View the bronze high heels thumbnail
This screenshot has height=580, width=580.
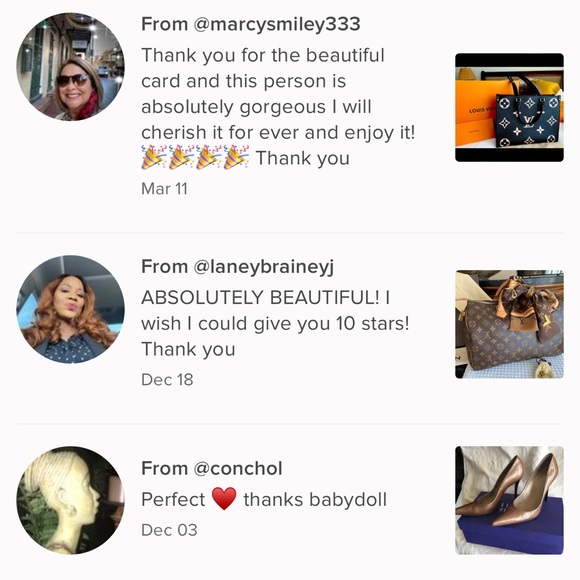coord(509,500)
